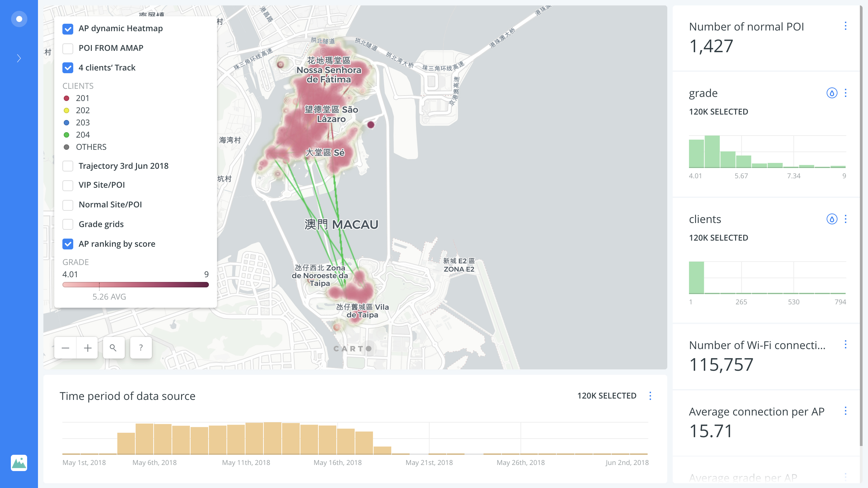The width and height of the screenshot is (868, 488).
Task: Enable the Grade grids layer
Action: [68, 224]
